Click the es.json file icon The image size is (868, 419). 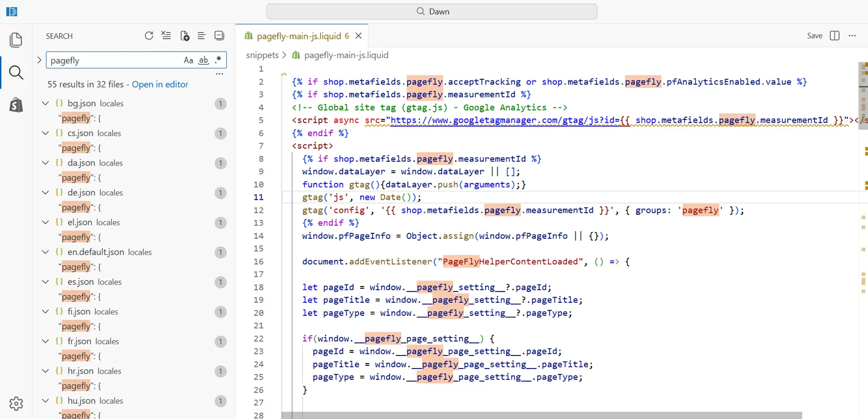(59, 282)
